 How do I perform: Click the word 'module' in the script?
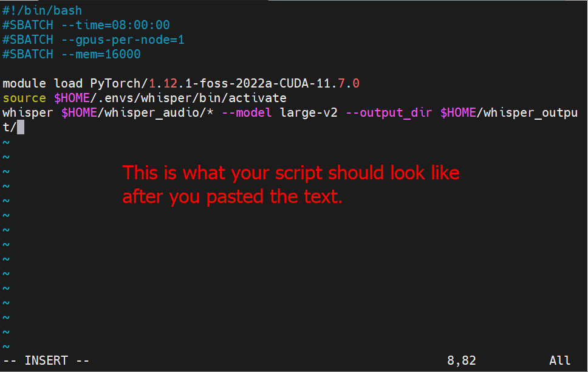[x=24, y=83]
